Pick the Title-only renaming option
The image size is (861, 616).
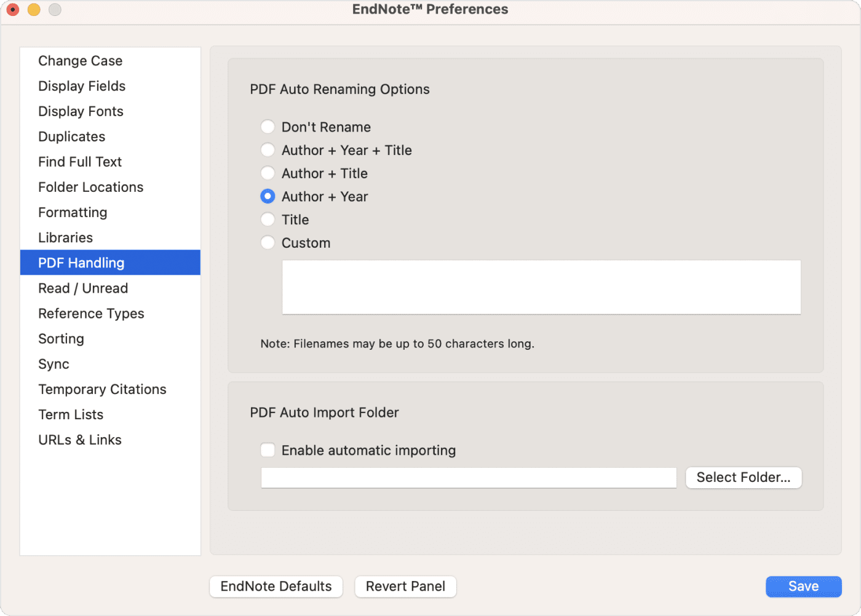[x=268, y=219]
